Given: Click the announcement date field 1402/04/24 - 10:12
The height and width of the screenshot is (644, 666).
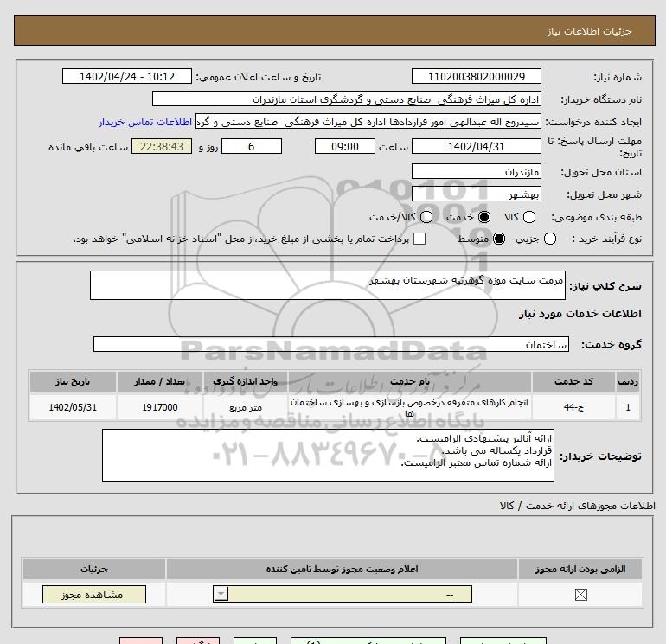Looking at the screenshot, I should pos(127,76).
